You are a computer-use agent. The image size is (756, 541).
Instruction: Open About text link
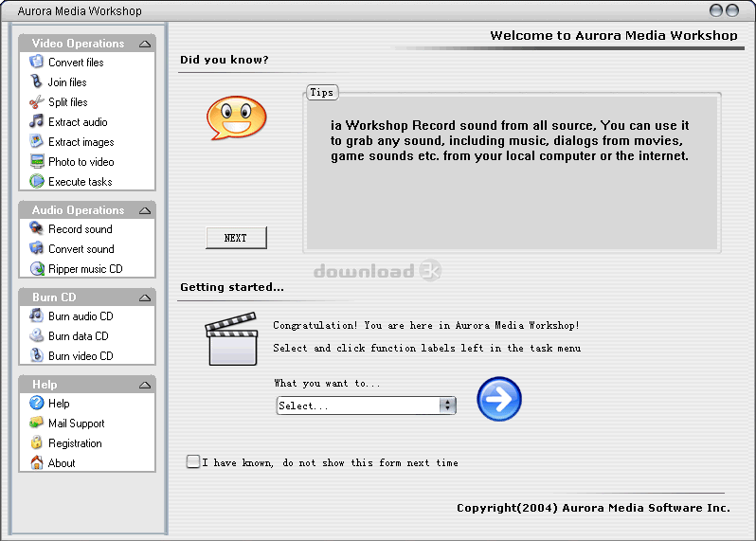point(62,463)
